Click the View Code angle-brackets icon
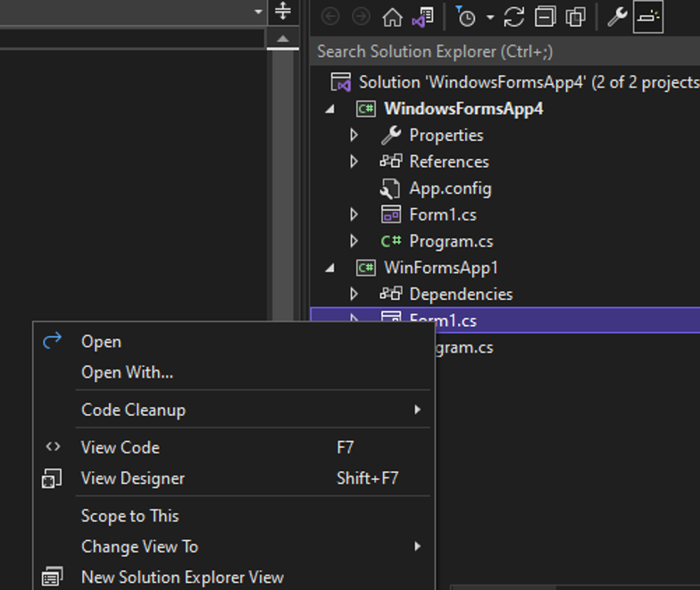Screen dimensions: 700x590 pyautogui.click(x=53, y=446)
